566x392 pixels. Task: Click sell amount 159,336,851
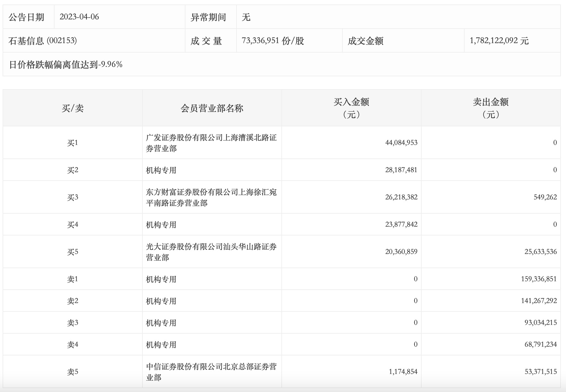(539, 279)
